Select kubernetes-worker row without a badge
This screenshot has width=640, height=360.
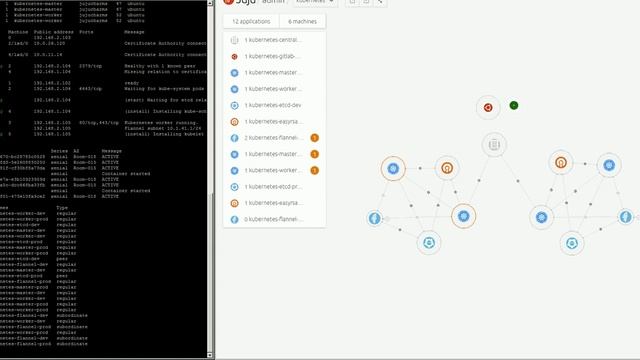pos(274,89)
